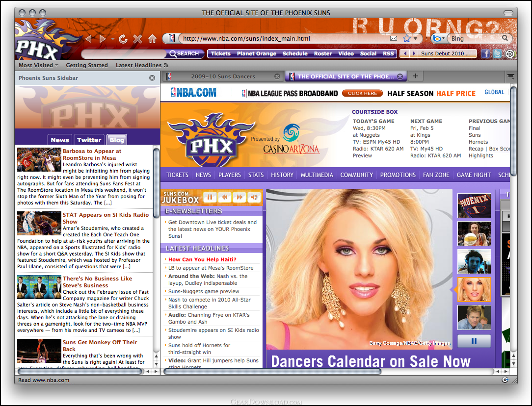Click the URL address field
Image resolution: width=532 pixels, height=406 pixels.
[284, 39]
